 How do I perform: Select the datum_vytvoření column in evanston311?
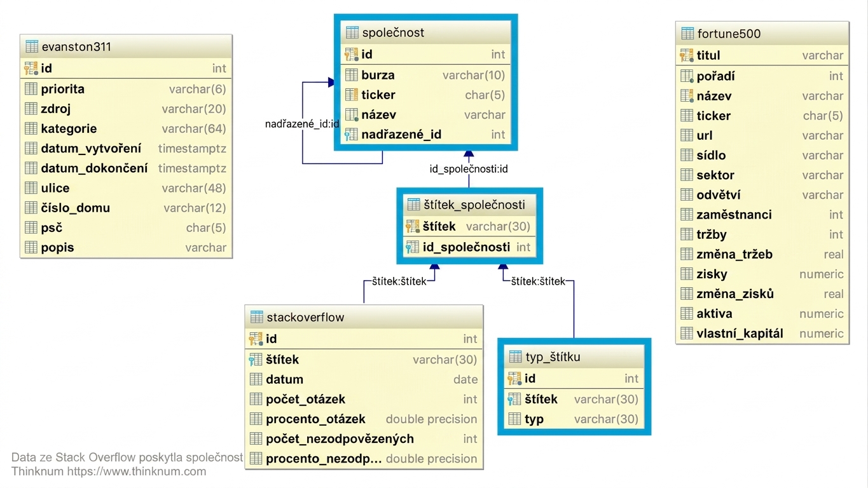click(126, 149)
